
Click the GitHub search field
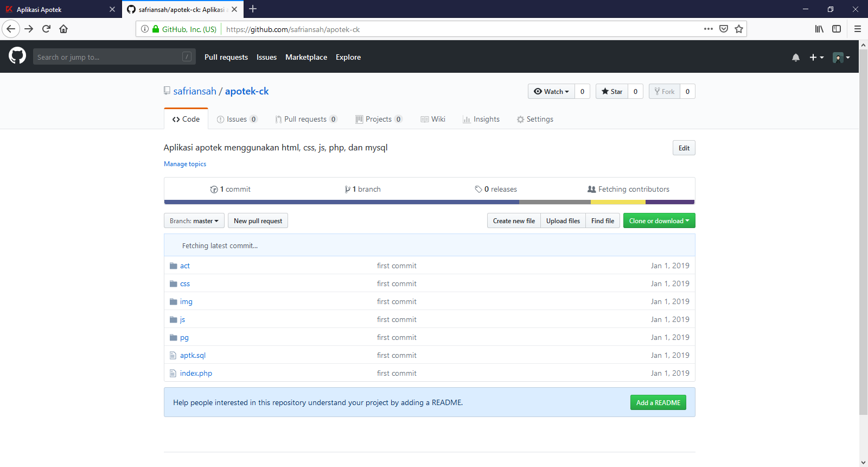pos(114,56)
